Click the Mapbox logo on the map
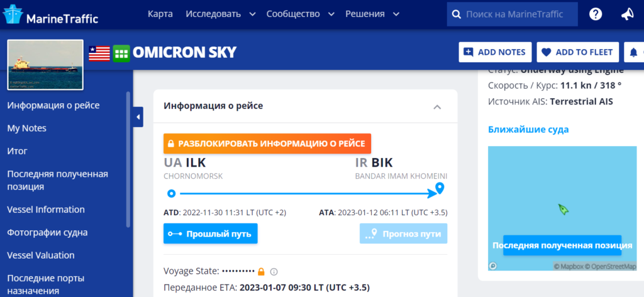Image resolution: width=644 pixels, height=297 pixels. tap(493, 266)
